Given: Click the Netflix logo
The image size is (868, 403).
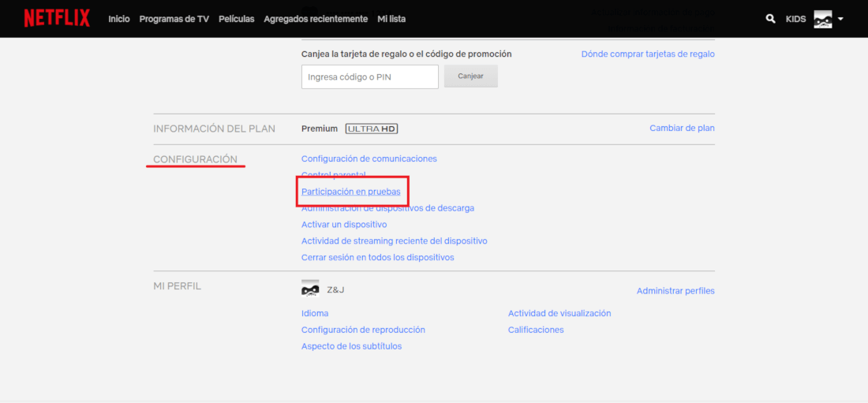Looking at the screenshot, I should coord(57,18).
